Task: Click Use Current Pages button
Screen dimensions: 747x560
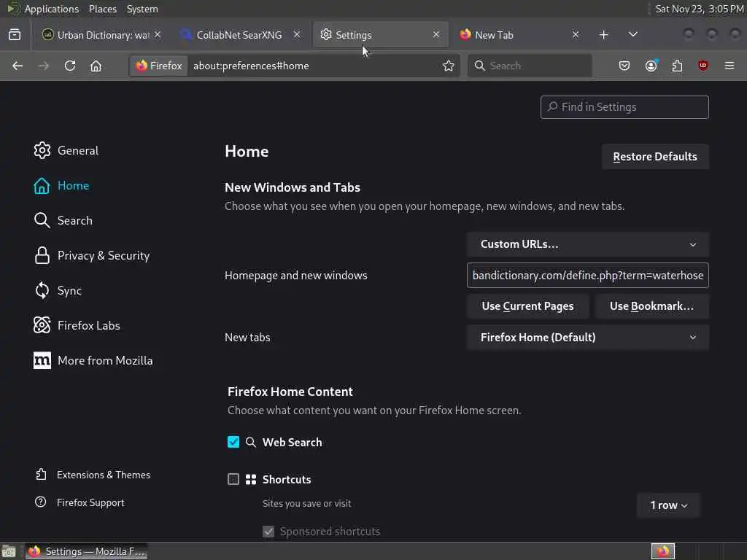Action: point(528,306)
